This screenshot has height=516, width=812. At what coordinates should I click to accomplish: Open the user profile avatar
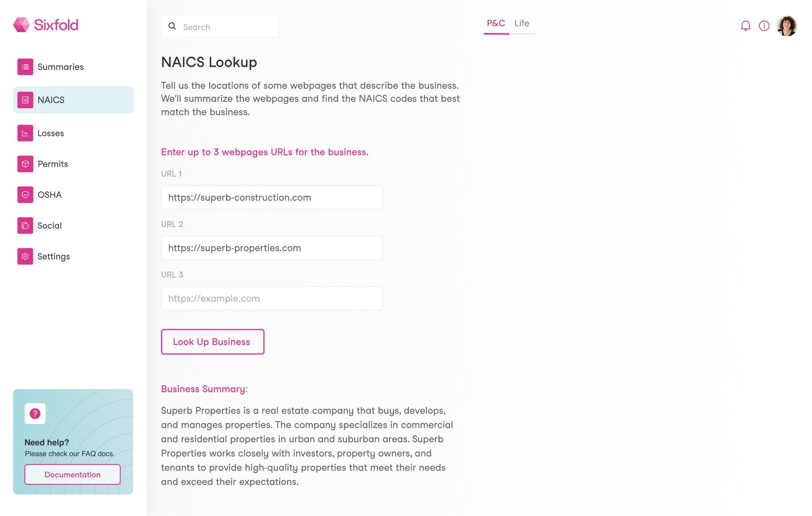[x=786, y=26]
